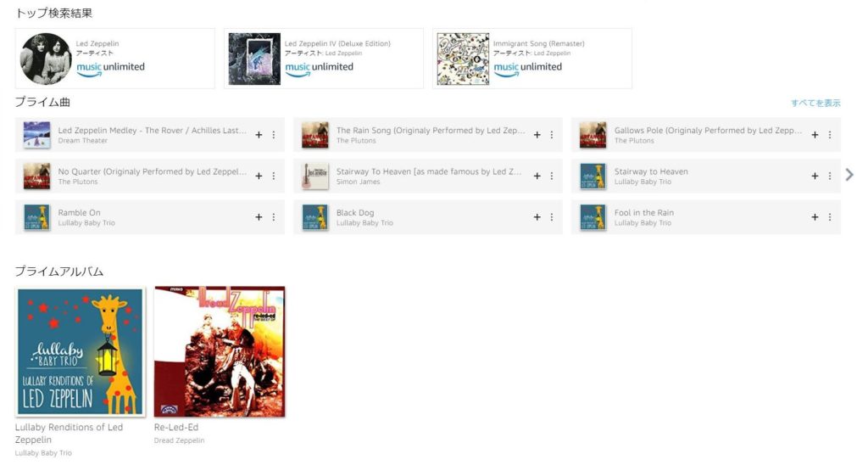
Task: Add The Rain Song with plus icon
Action: tap(537, 135)
